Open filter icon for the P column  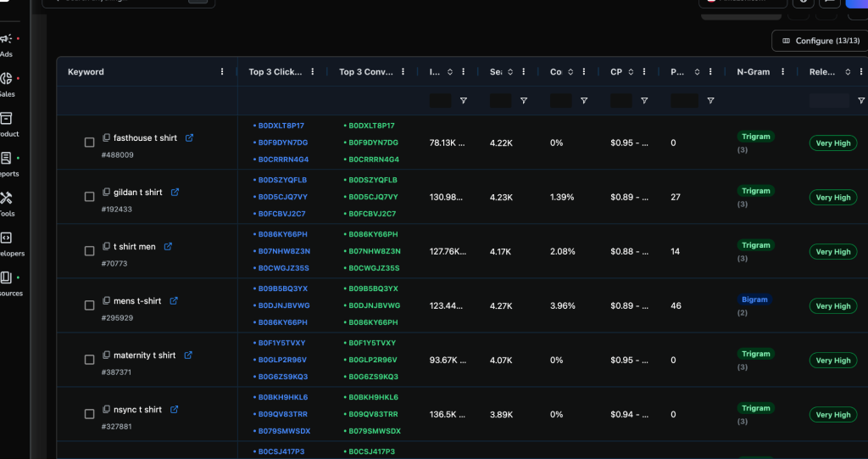(x=711, y=100)
